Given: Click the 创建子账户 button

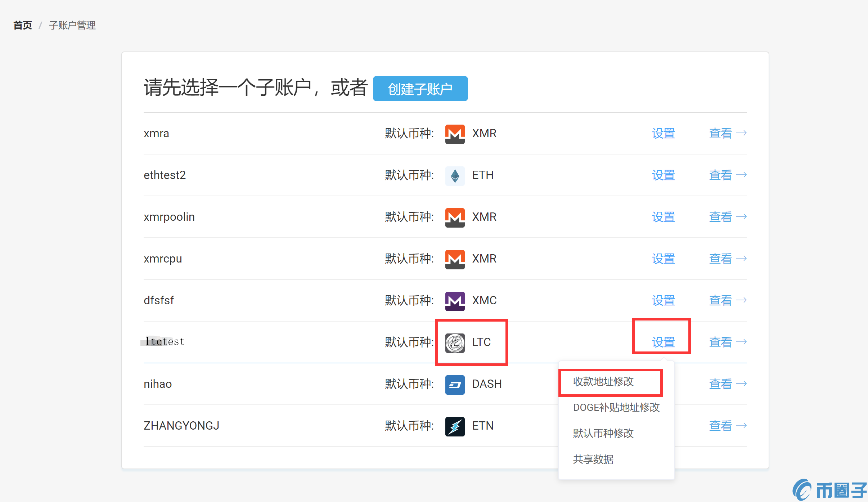Looking at the screenshot, I should (x=420, y=89).
